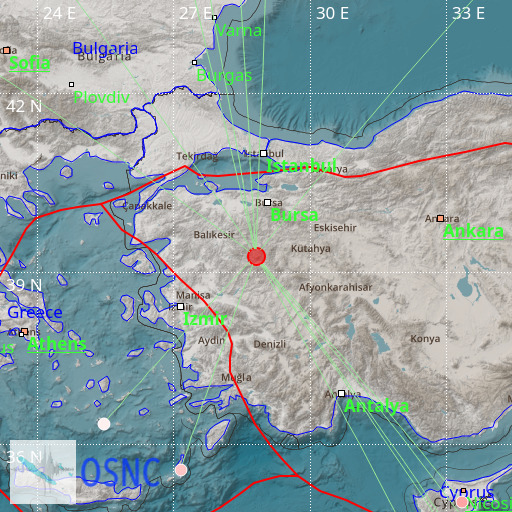512x512 pixels.
Task: Click the green Athens label link
Action: click(x=57, y=344)
